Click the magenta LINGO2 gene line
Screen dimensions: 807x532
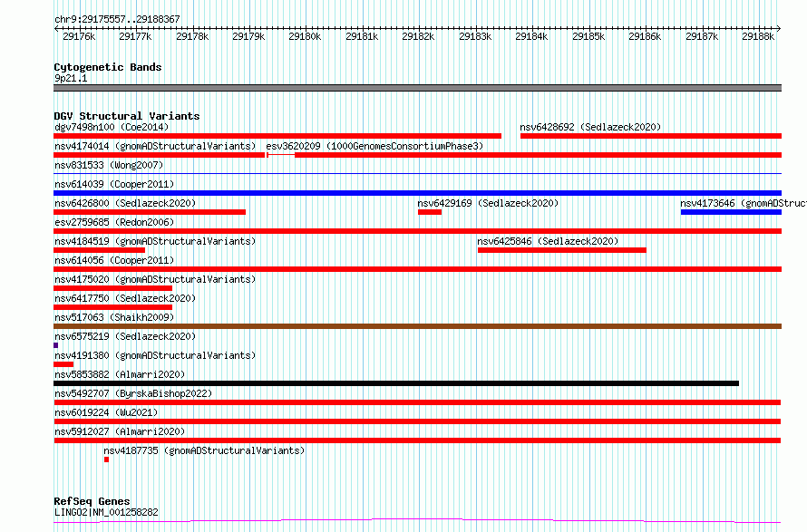tap(417, 521)
